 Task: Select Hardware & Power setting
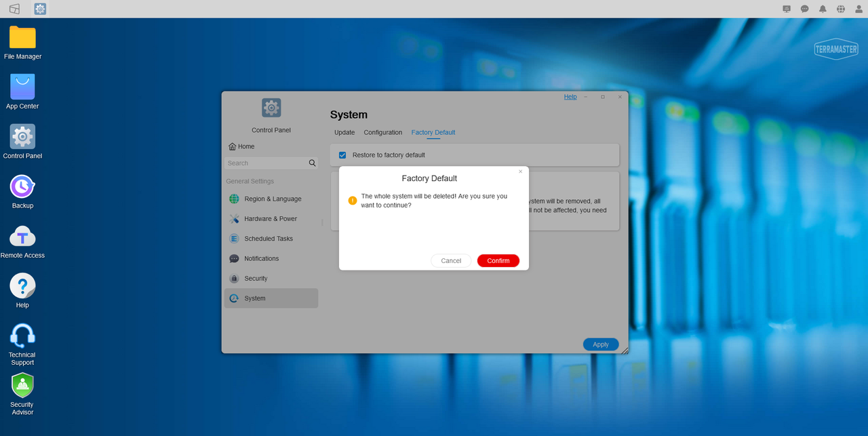[x=271, y=219]
